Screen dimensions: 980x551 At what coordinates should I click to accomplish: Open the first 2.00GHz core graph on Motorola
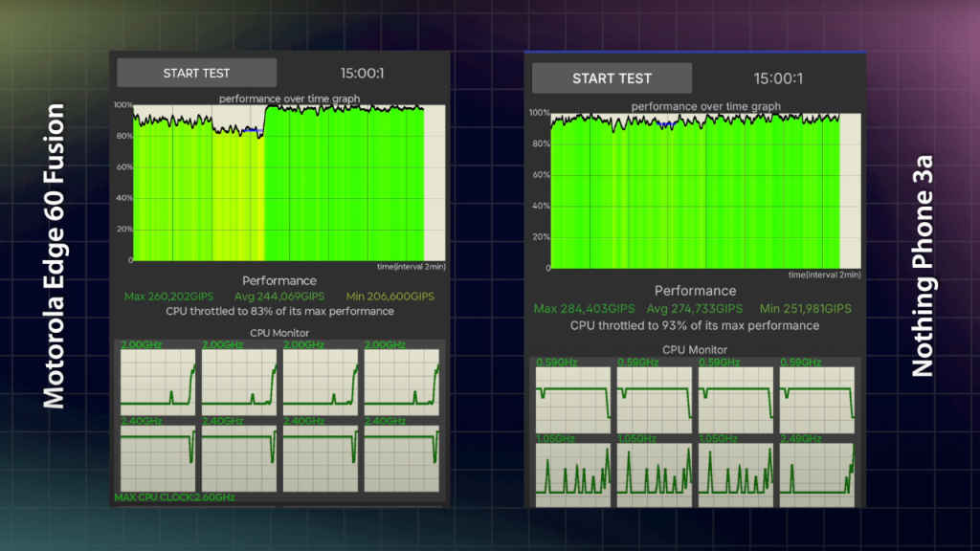tap(158, 383)
